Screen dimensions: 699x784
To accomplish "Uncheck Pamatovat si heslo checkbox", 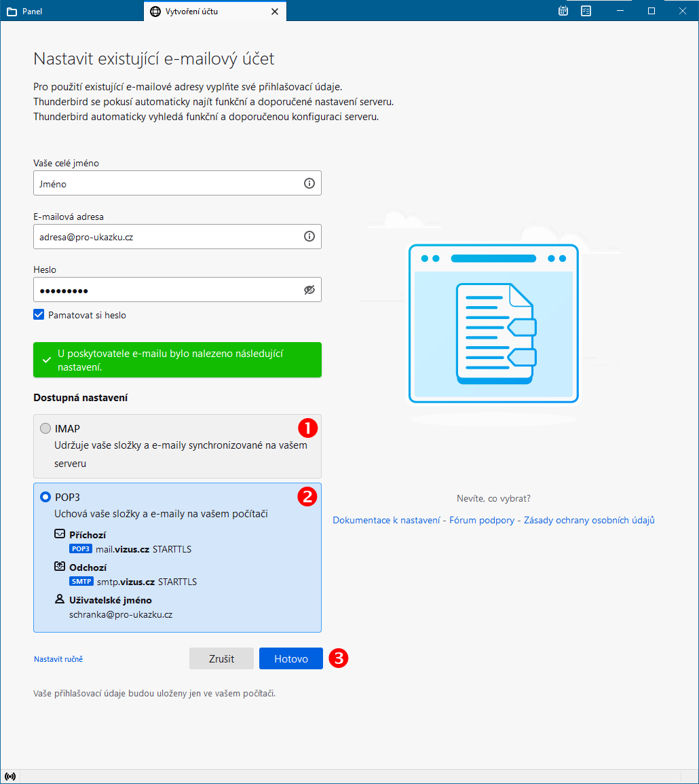I will pyautogui.click(x=39, y=315).
